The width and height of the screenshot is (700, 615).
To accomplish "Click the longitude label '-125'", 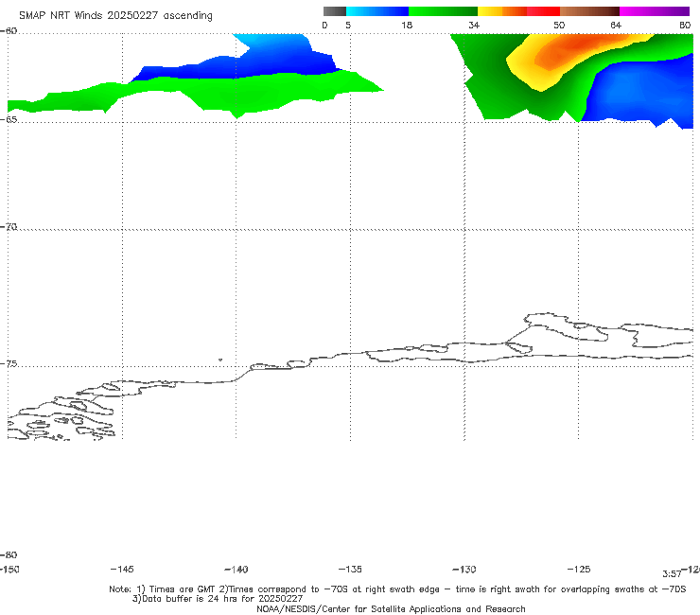I will pyautogui.click(x=579, y=569).
